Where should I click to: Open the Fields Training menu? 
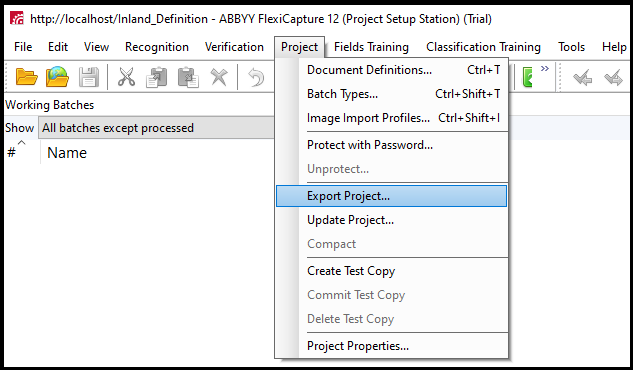(371, 47)
